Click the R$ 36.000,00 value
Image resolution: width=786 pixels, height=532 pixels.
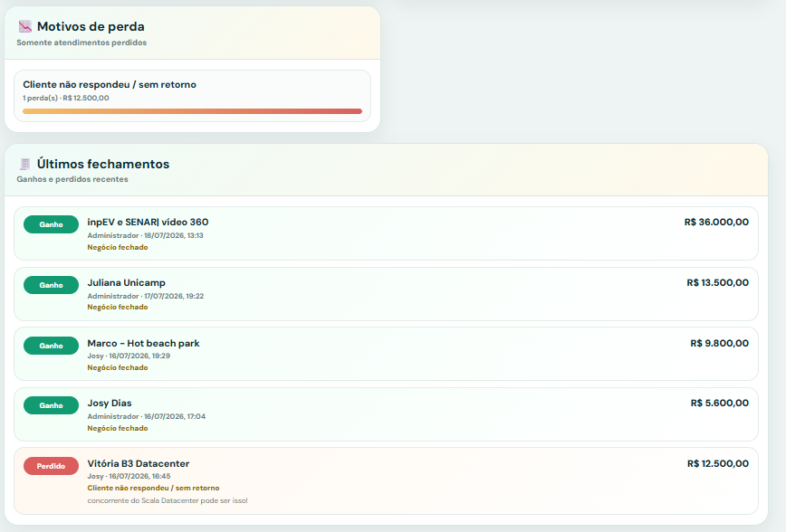point(716,222)
